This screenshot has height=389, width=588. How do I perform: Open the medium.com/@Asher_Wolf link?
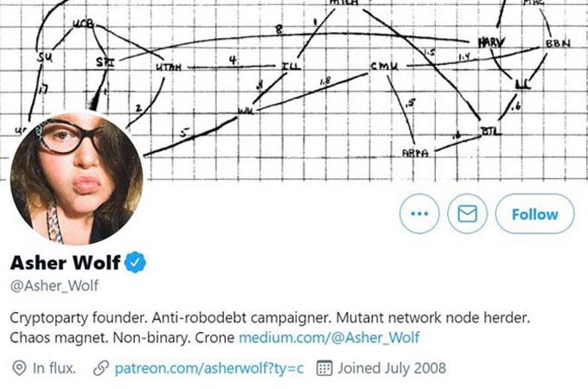click(x=329, y=338)
